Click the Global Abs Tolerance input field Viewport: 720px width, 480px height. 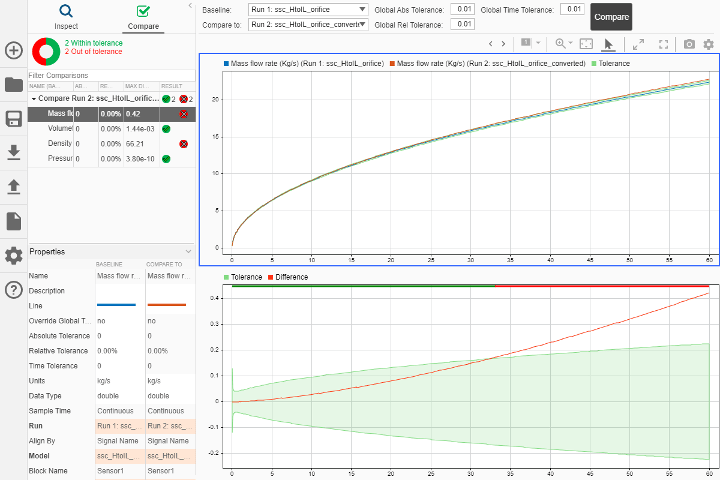[462, 9]
